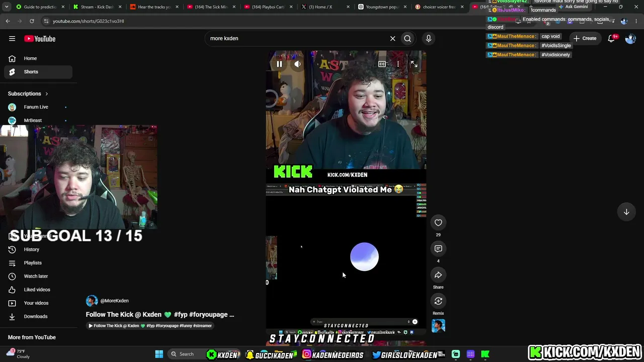
Task: Go to the YouTube logo home link
Action: (x=40, y=39)
